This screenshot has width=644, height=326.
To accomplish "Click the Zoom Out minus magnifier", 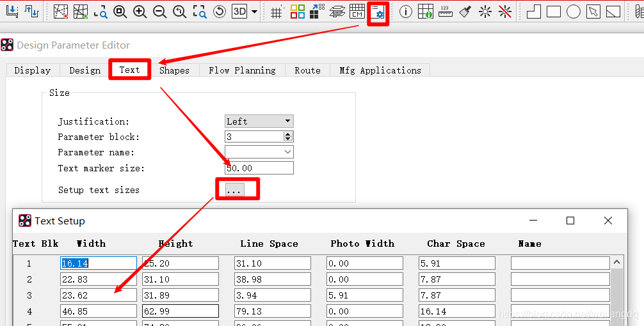I will 159,12.
